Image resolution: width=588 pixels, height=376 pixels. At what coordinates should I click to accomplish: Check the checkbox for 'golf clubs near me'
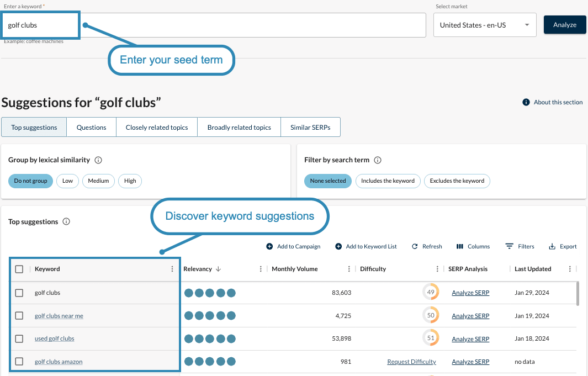tap(19, 315)
